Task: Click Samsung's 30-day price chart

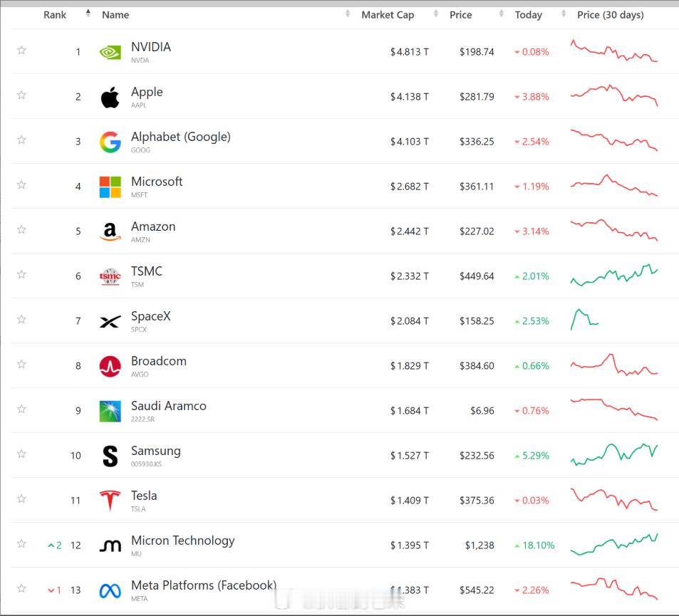Action: (614, 454)
